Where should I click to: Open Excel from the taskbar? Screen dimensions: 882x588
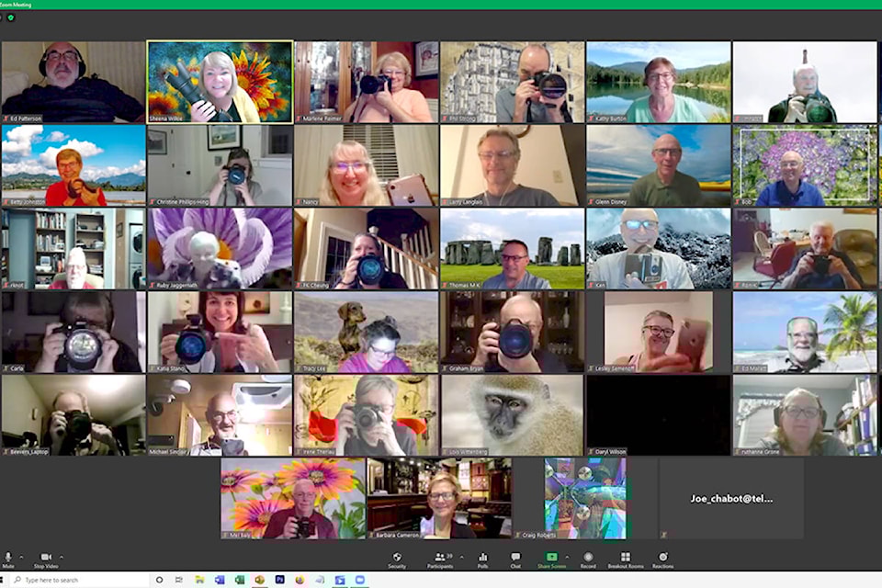[239, 580]
